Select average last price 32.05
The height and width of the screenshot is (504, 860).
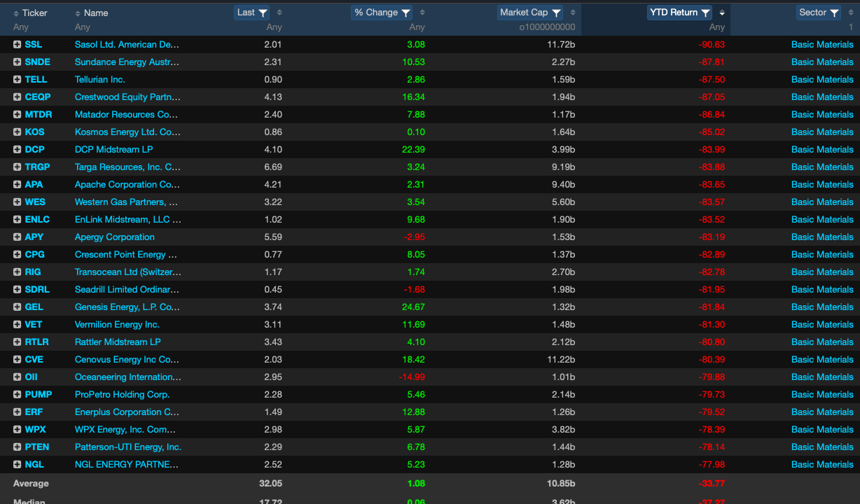click(x=270, y=483)
